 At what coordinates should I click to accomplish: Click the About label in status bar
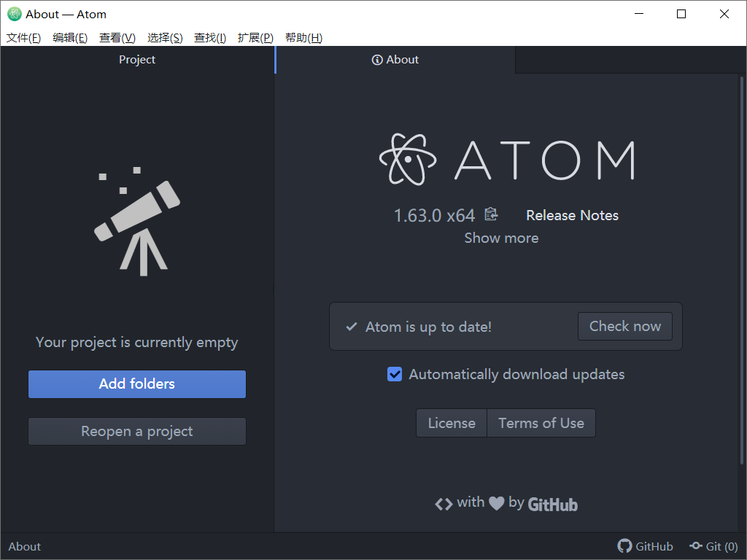point(25,547)
